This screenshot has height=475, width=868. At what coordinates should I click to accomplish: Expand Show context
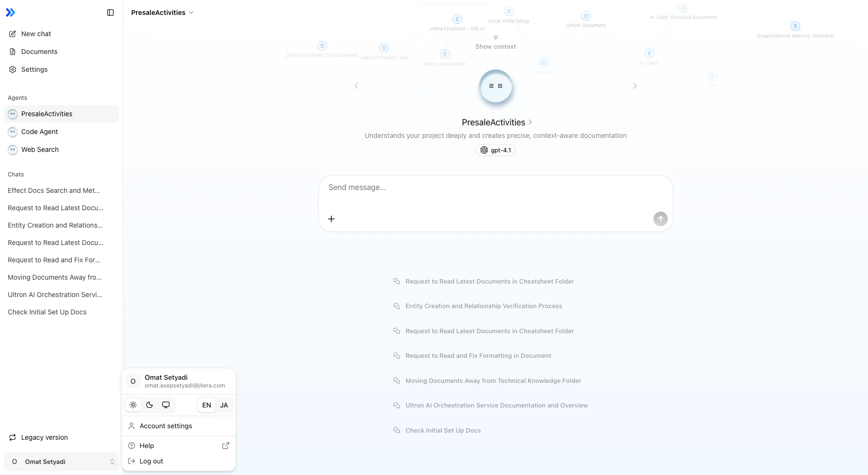(x=496, y=42)
